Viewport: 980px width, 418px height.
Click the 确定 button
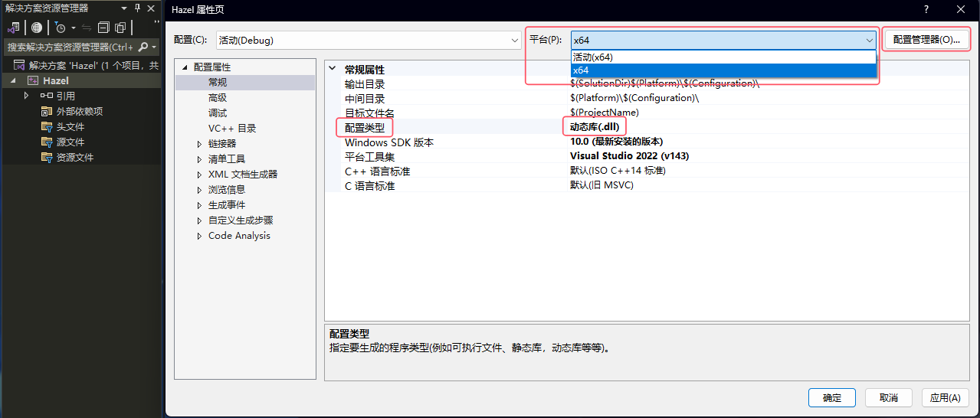point(831,397)
